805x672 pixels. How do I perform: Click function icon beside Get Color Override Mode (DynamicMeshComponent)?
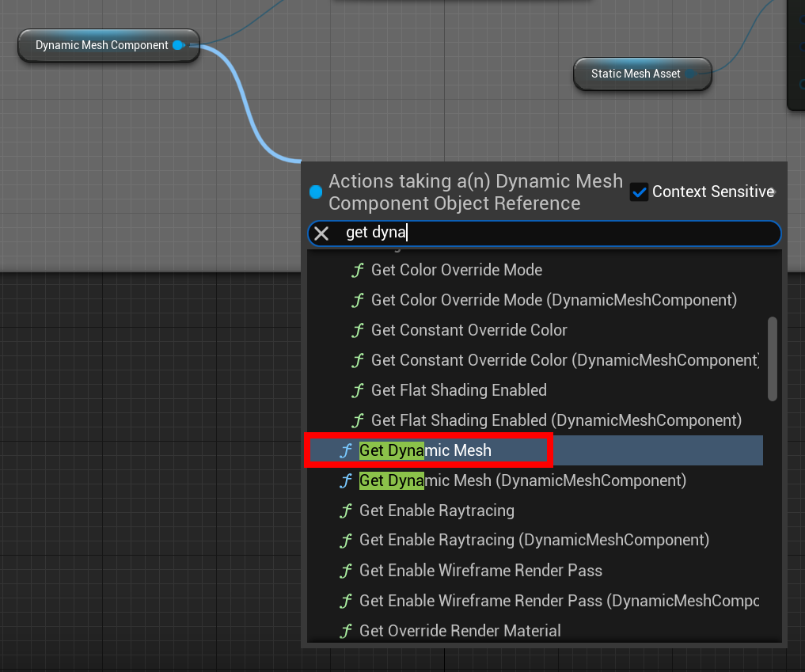(x=358, y=300)
